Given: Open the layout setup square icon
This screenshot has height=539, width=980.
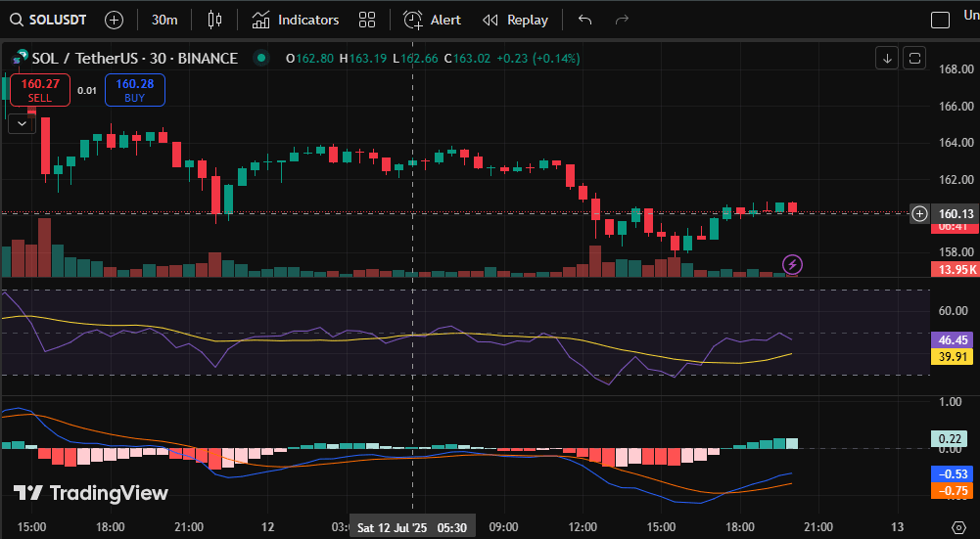Looking at the screenshot, I should pyautogui.click(x=940, y=20).
